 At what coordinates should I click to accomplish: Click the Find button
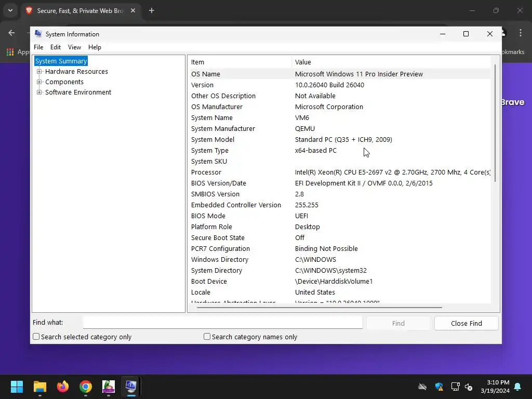pyautogui.click(x=398, y=323)
